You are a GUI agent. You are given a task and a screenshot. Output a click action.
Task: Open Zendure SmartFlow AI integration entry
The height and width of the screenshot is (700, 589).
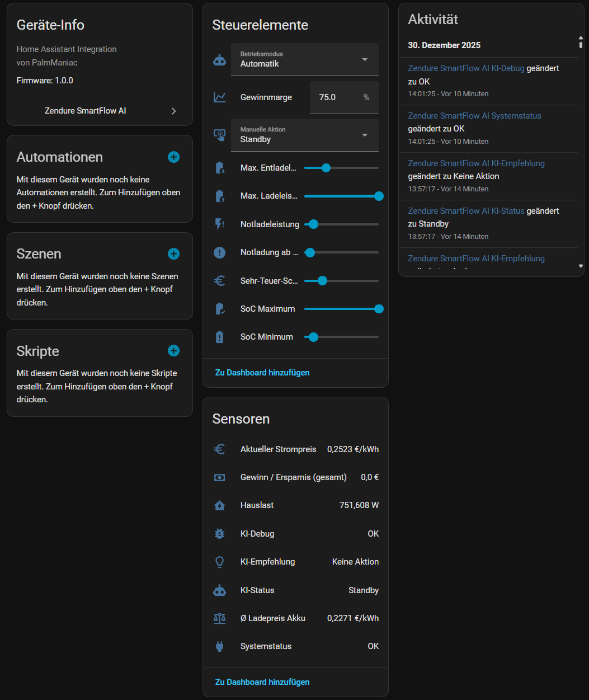(x=100, y=111)
